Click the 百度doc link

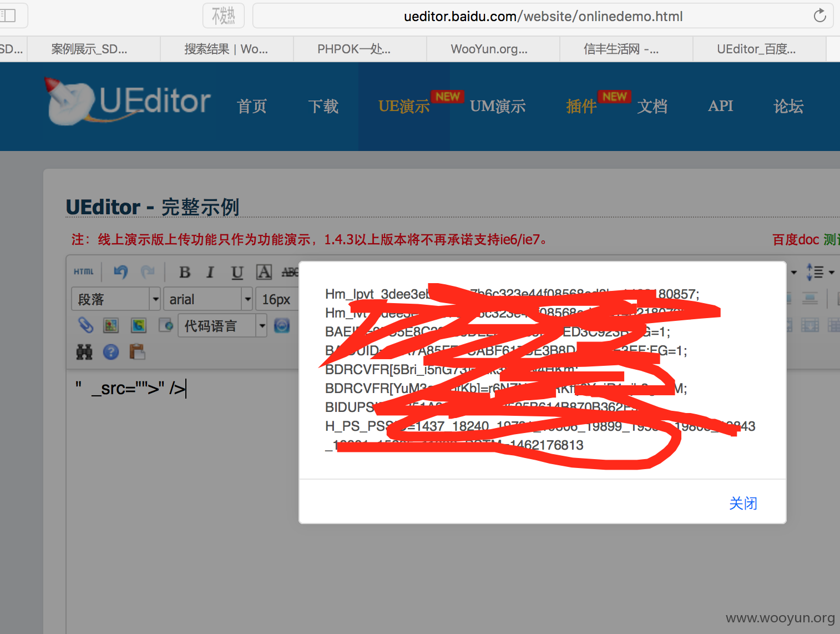[796, 239]
